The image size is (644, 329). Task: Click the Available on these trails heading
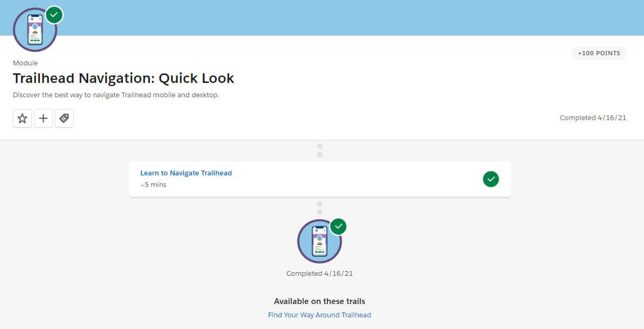[319, 301]
